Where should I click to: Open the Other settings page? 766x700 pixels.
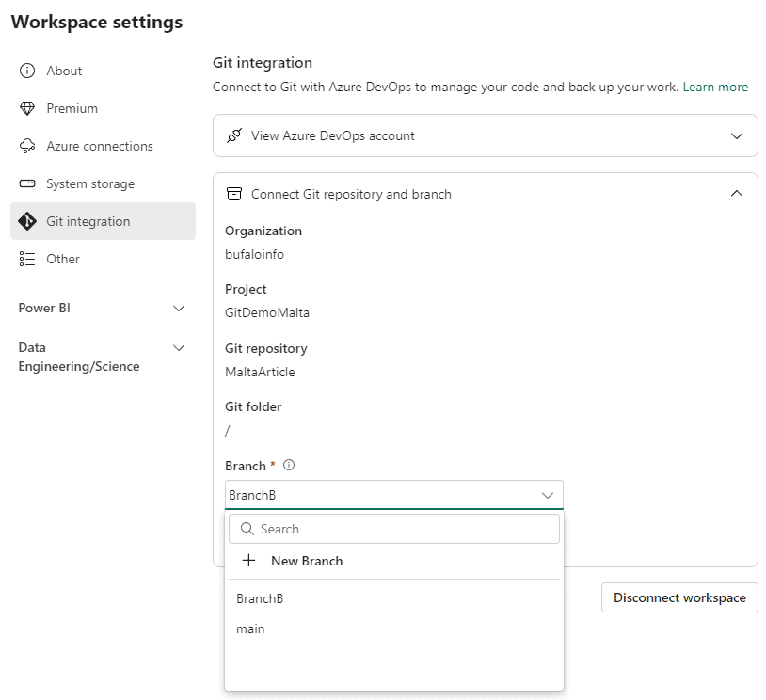click(103, 259)
